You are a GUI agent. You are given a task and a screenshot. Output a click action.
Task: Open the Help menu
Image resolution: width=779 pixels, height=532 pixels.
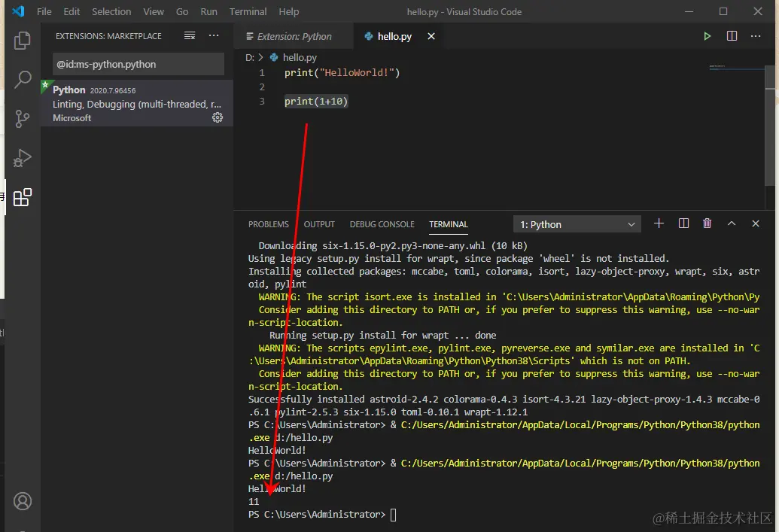coord(289,11)
